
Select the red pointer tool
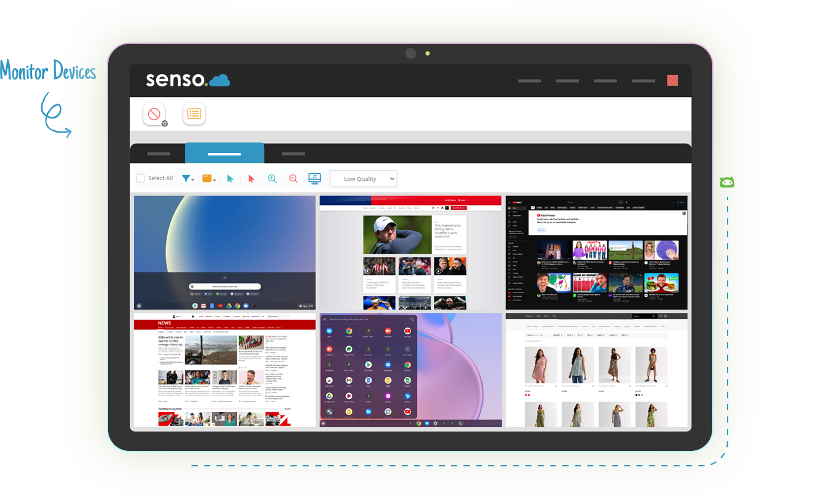click(x=251, y=178)
